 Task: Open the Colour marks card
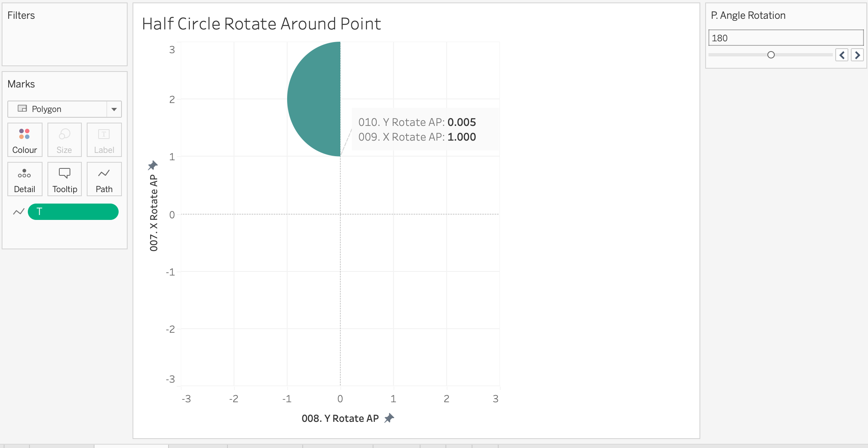(x=25, y=140)
